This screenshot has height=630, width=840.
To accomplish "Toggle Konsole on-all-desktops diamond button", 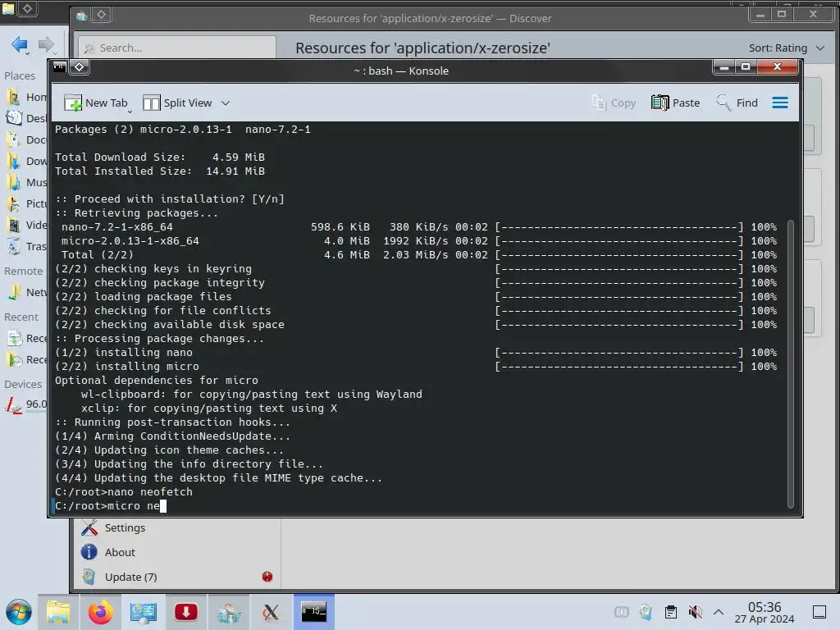I will [x=80, y=67].
